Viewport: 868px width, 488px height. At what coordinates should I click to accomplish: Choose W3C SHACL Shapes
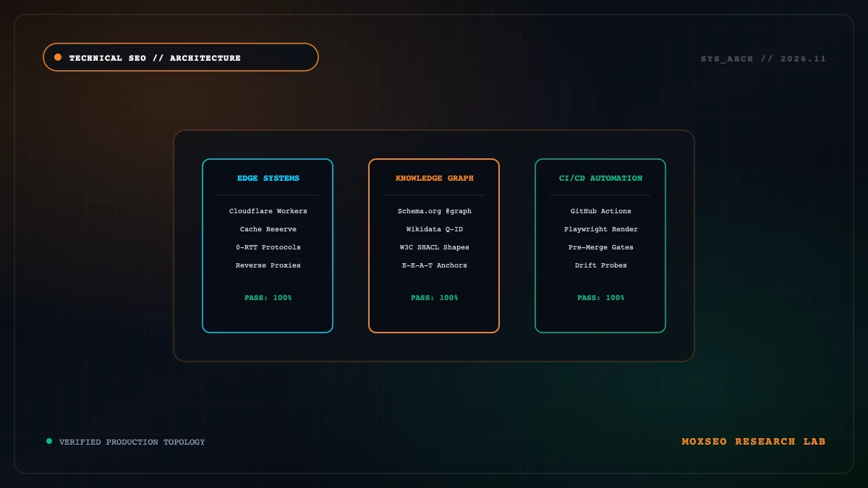point(435,247)
